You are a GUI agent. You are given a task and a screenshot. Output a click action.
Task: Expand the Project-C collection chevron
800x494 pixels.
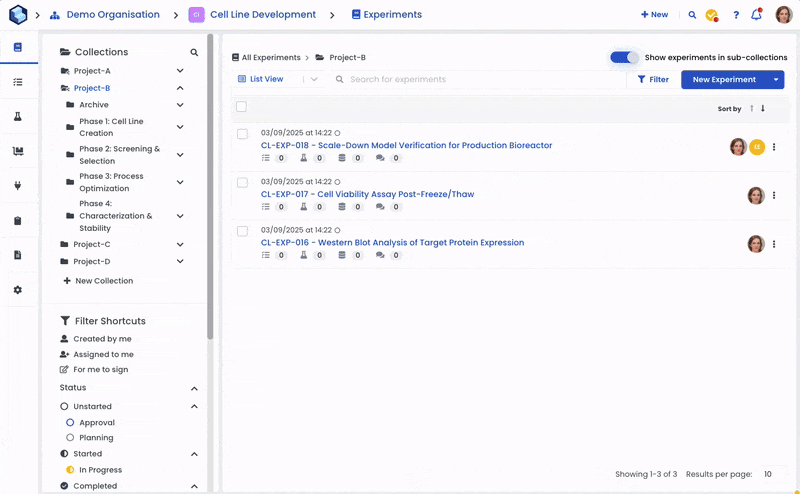click(180, 244)
